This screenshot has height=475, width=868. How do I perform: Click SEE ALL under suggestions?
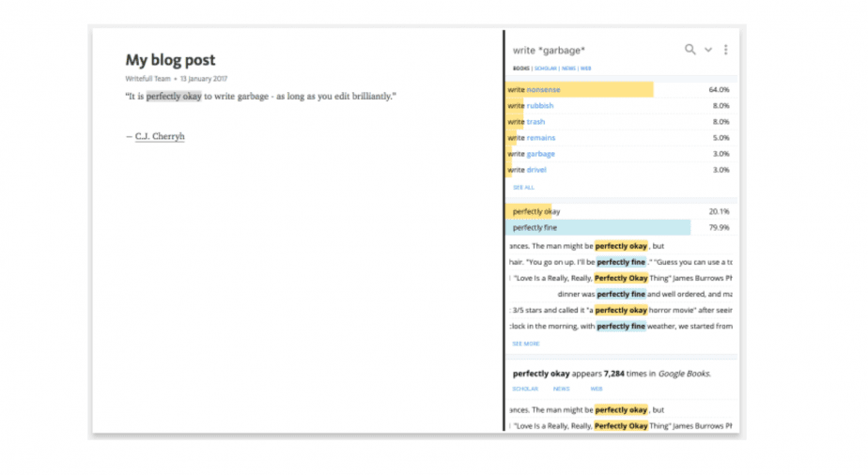point(523,188)
